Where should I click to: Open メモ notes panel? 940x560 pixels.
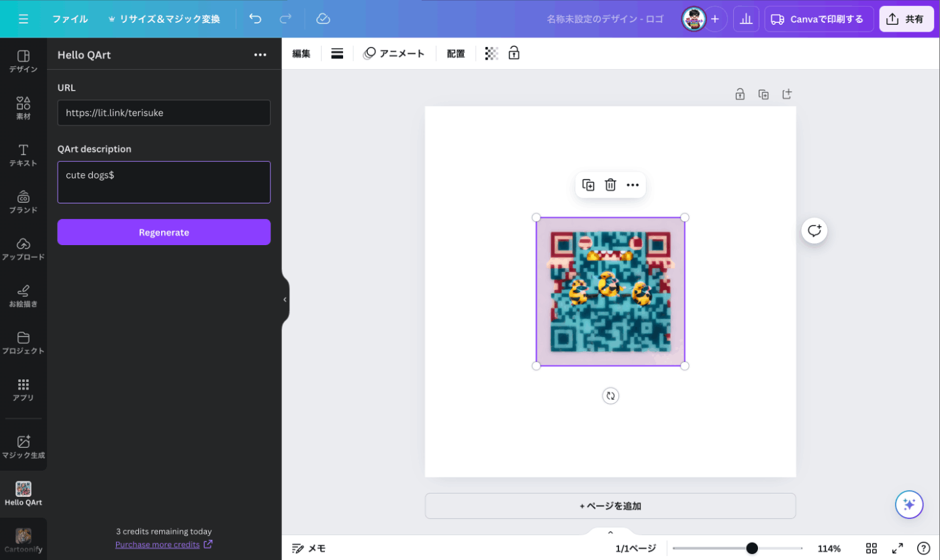click(x=309, y=549)
